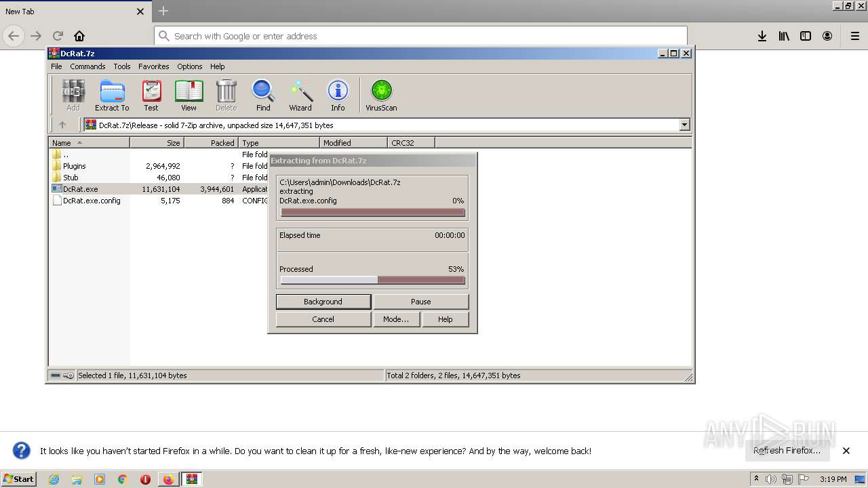Click the Delete trash can icon
This screenshot has width=868, height=488.
(226, 95)
